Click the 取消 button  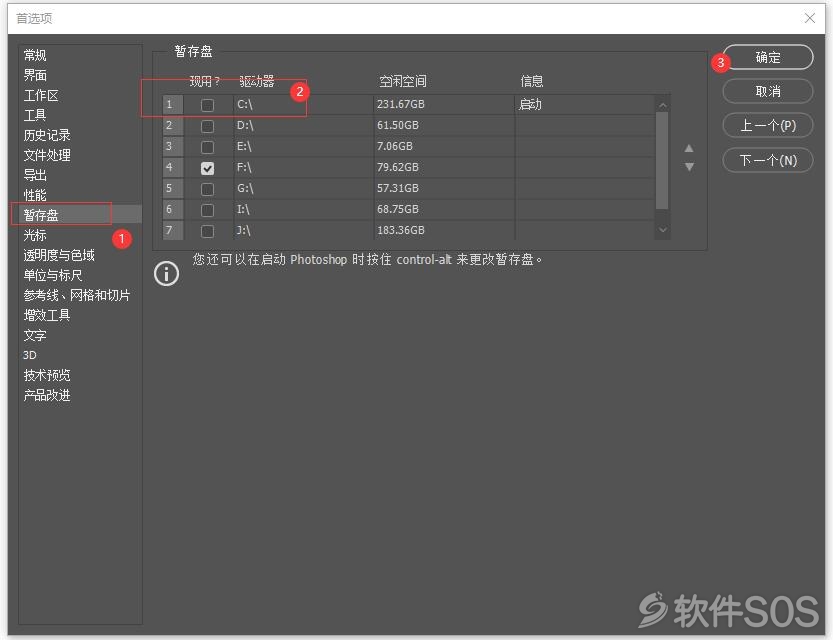768,91
